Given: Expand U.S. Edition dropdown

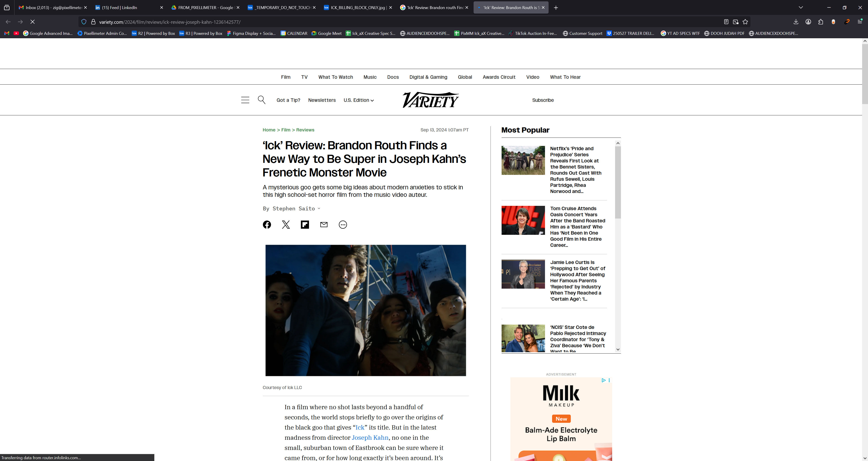Looking at the screenshot, I should click(x=359, y=100).
